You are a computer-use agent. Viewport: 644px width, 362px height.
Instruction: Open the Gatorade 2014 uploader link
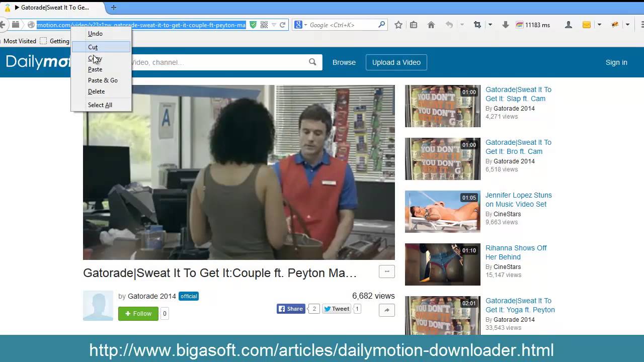[152, 296]
